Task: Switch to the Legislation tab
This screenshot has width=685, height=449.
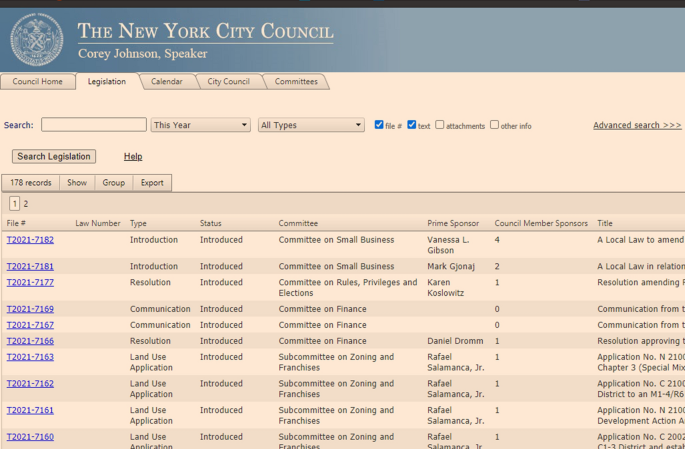Action: click(x=107, y=82)
